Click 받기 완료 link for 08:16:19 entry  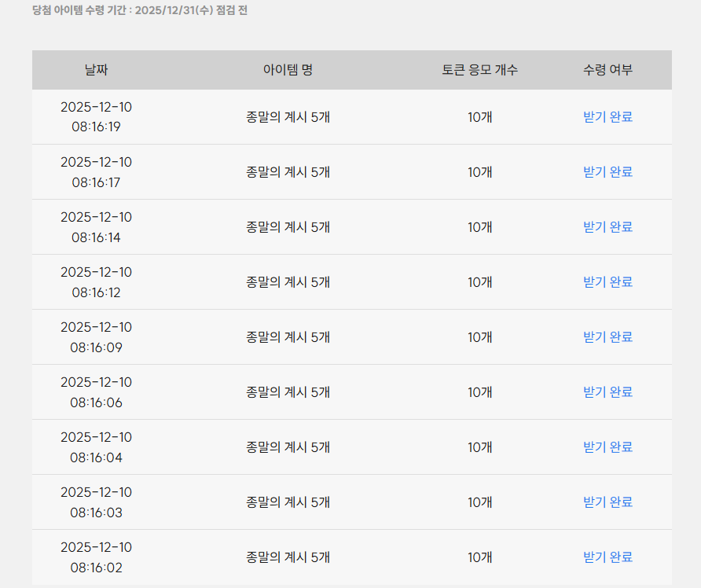[607, 117]
